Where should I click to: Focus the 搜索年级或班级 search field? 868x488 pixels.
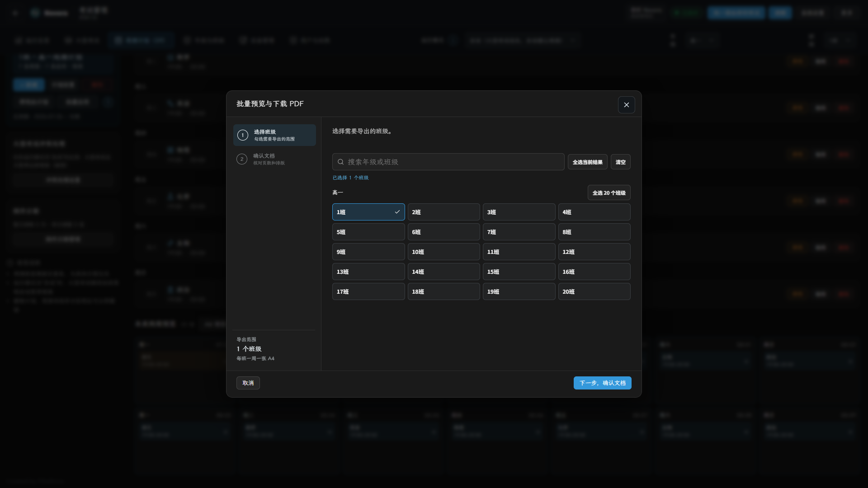(x=448, y=162)
